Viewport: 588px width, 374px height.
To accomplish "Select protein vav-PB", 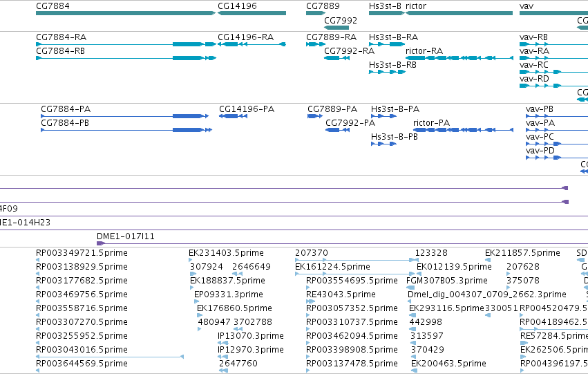I will pyautogui.click(x=557, y=116).
